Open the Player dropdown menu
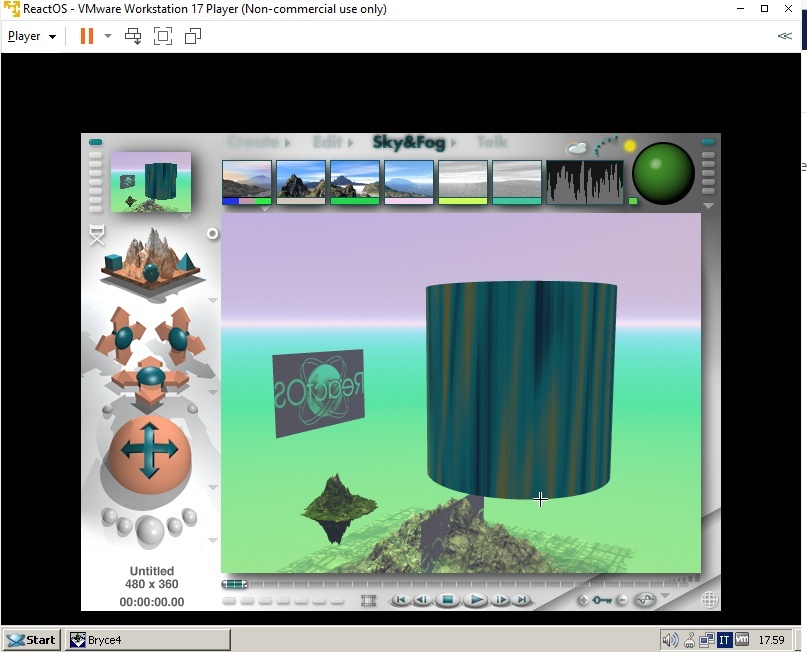 [x=32, y=36]
